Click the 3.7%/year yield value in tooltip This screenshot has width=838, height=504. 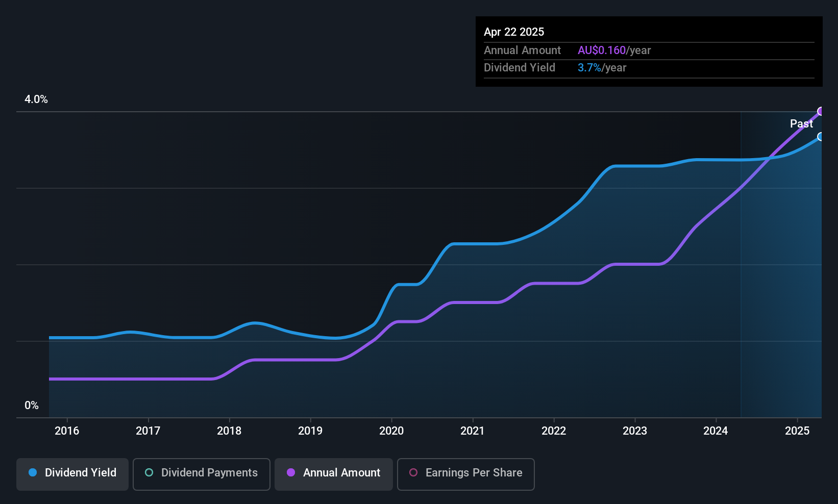[602, 68]
